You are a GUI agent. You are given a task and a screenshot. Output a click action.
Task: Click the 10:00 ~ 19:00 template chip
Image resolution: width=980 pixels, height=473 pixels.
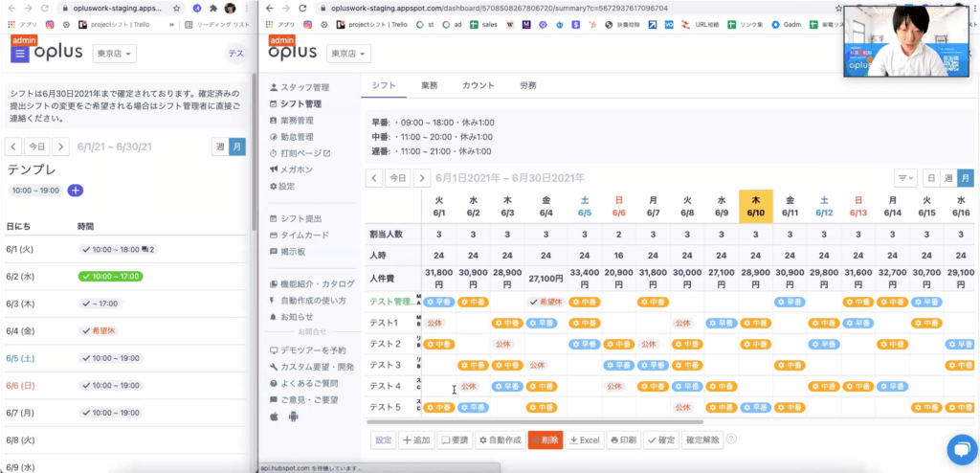[x=36, y=191]
